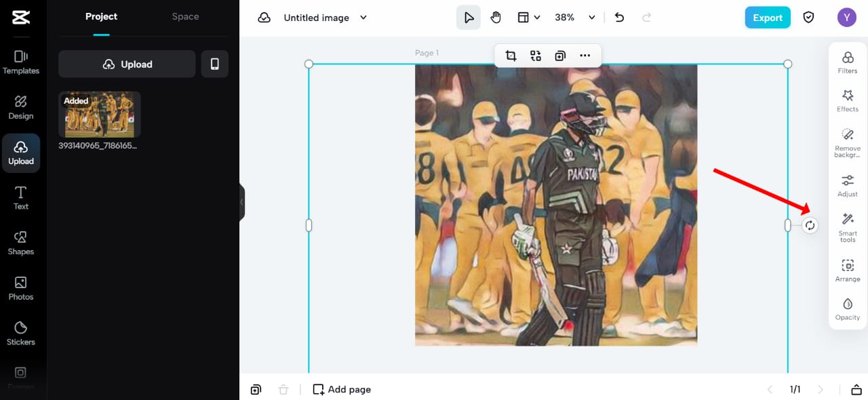Screen dimensions: 868x400
Task: Open the 38% zoom dropdown
Action: click(x=575, y=18)
